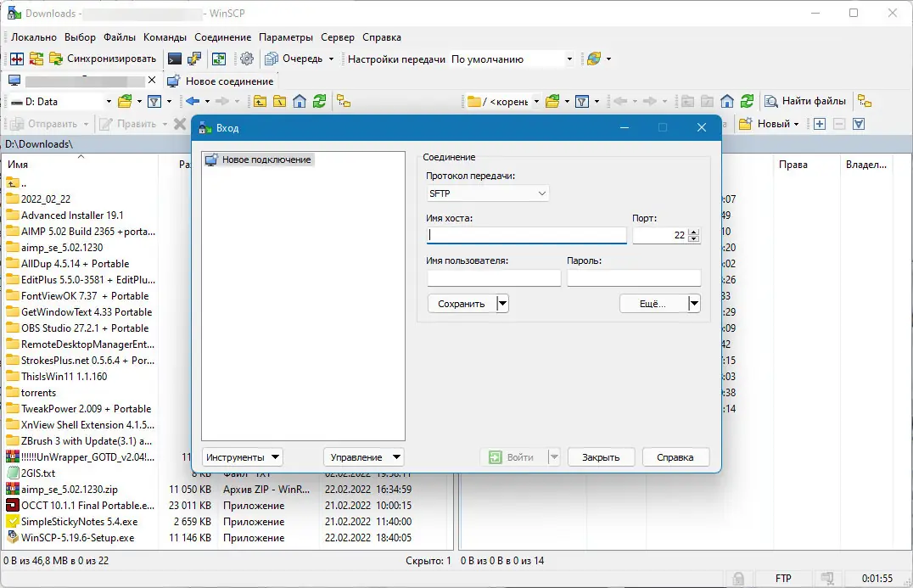Open the Соединение menu
913x588 pixels.
coord(223,37)
